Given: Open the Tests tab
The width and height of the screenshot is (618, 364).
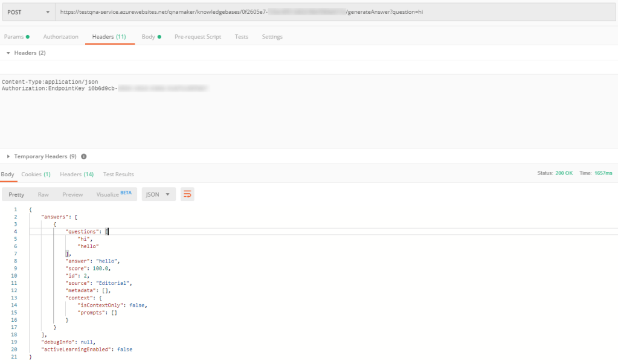Looking at the screenshot, I should [x=241, y=37].
